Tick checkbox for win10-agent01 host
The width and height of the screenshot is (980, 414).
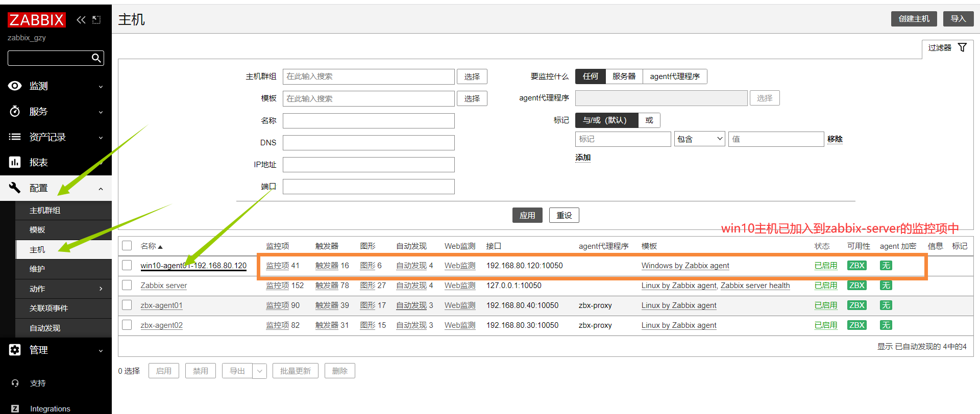point(127,265)
